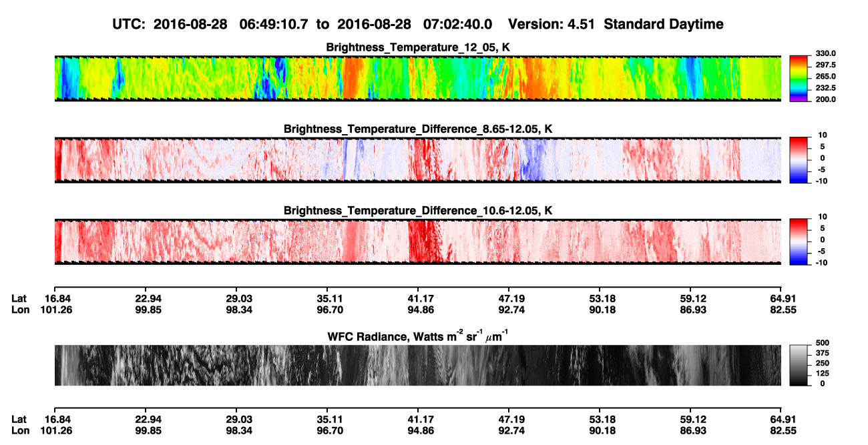Click latitude 41.17 on the axis under WFC Radiance
This screenshot has width=868, height=445.
[x=418, y=420]
